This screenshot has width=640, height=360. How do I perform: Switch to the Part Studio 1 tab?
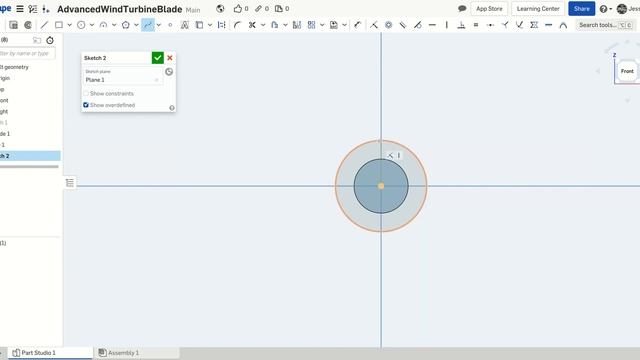(51, 353)
